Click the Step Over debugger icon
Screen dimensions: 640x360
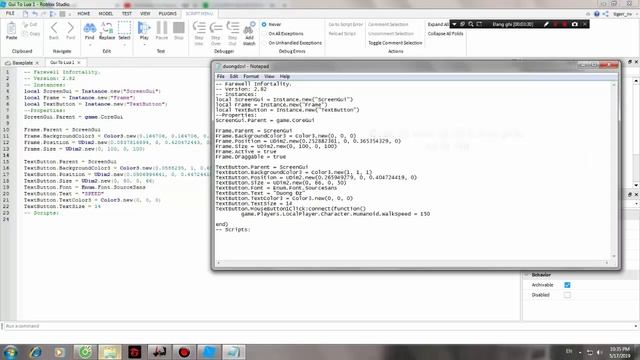coord(216,28)
